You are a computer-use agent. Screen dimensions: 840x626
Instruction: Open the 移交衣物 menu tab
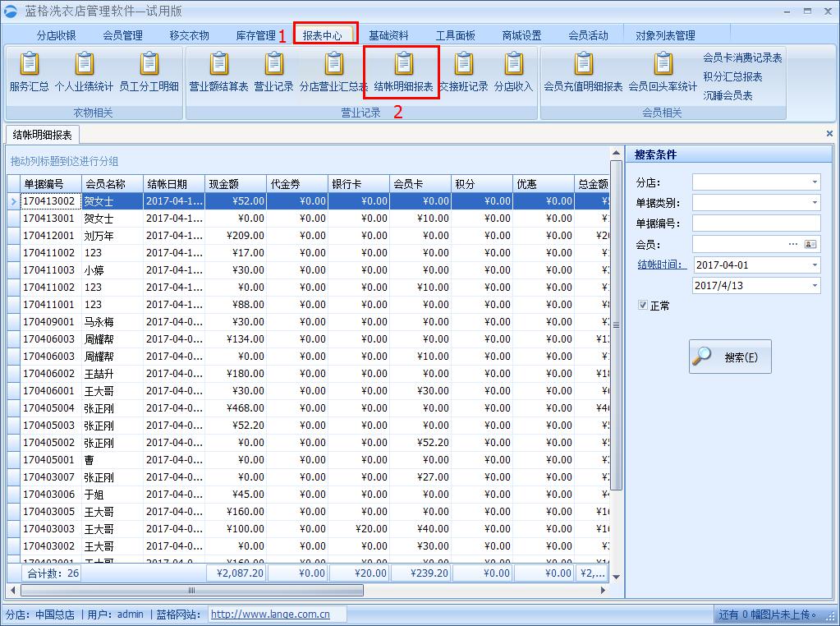pyautogui.click(x=189, y=35)
